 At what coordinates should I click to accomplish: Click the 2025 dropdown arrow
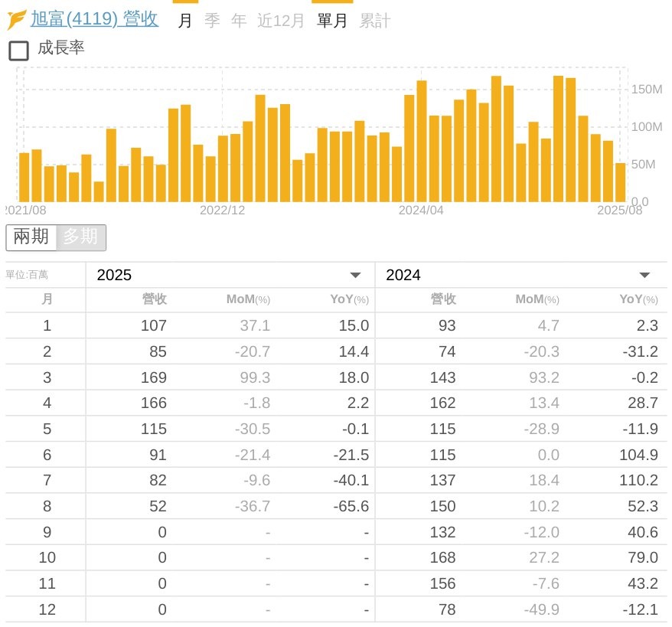tap(355, 276)
